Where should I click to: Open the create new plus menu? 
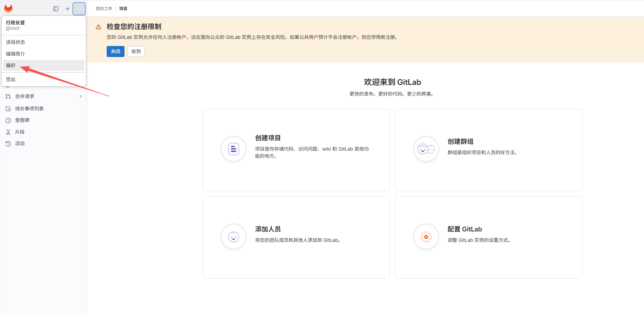click(67, 9)
